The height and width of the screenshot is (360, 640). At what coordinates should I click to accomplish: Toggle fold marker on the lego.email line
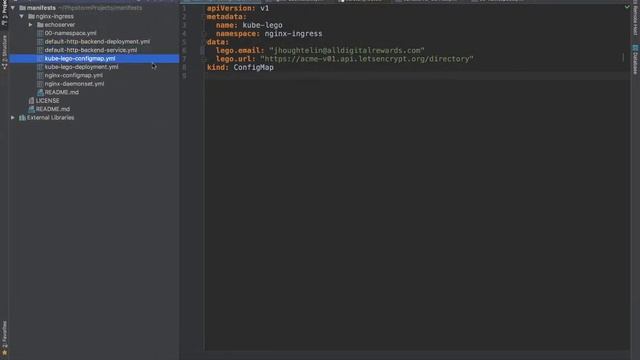pyautogui.click(x=203, y=51)
